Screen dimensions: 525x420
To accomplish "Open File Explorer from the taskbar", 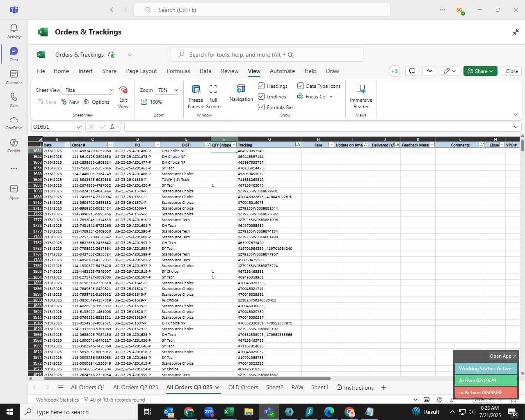I will 249,412.
